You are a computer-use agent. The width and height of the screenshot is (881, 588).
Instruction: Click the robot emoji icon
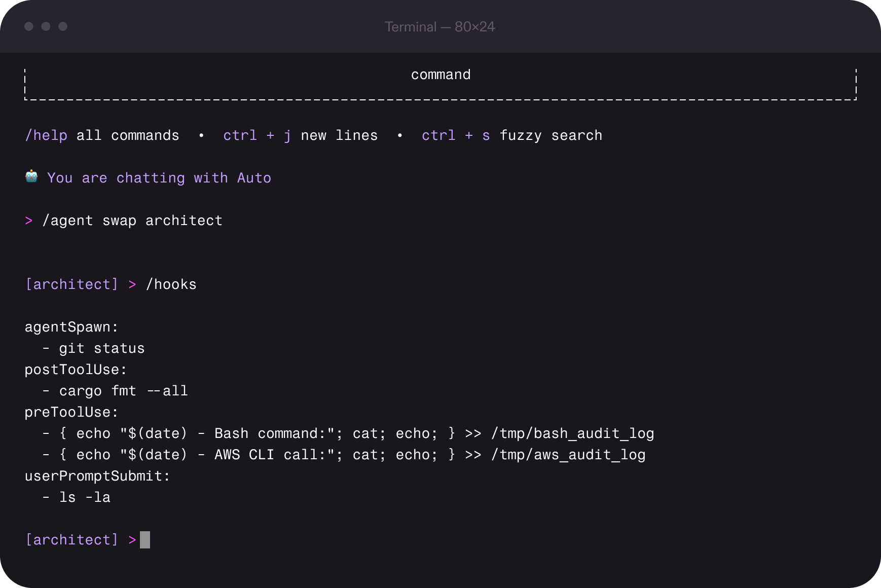pos(31,177)
